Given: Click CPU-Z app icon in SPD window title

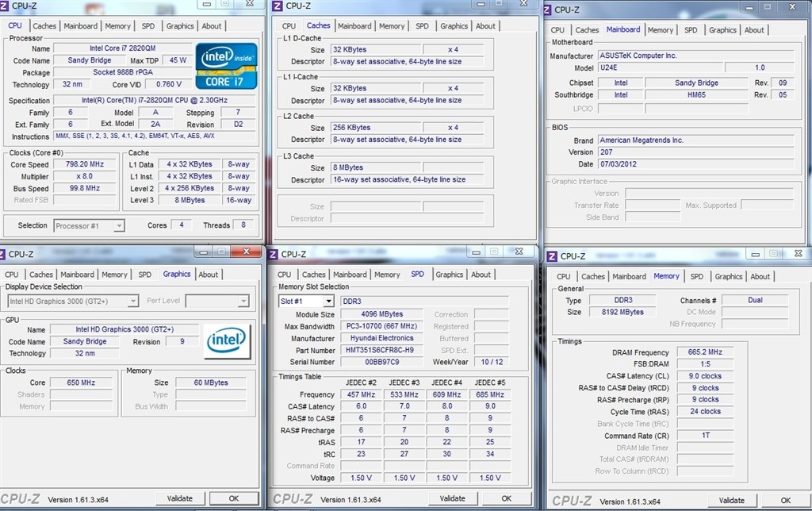Looking at the screenshot, I should pyautogui.click(x=274, y=254).
